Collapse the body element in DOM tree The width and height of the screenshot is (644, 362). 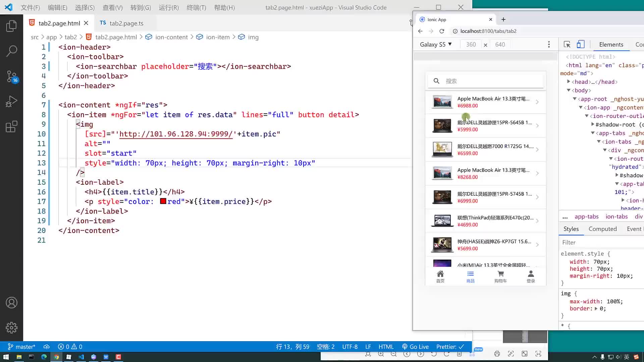coord(569,90)
